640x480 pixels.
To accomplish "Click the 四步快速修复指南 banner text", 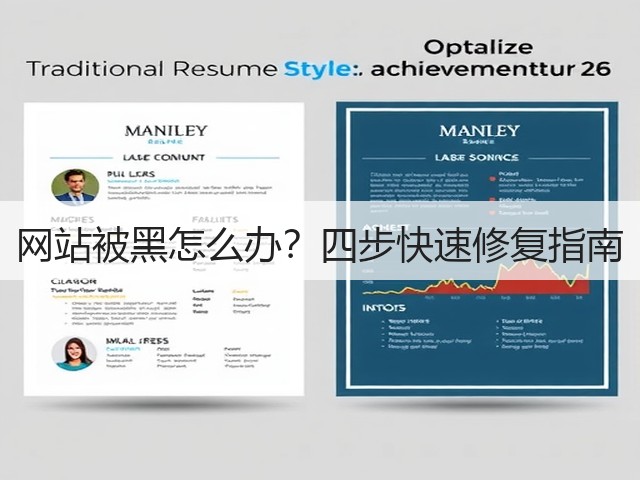I will pos(473,246).
